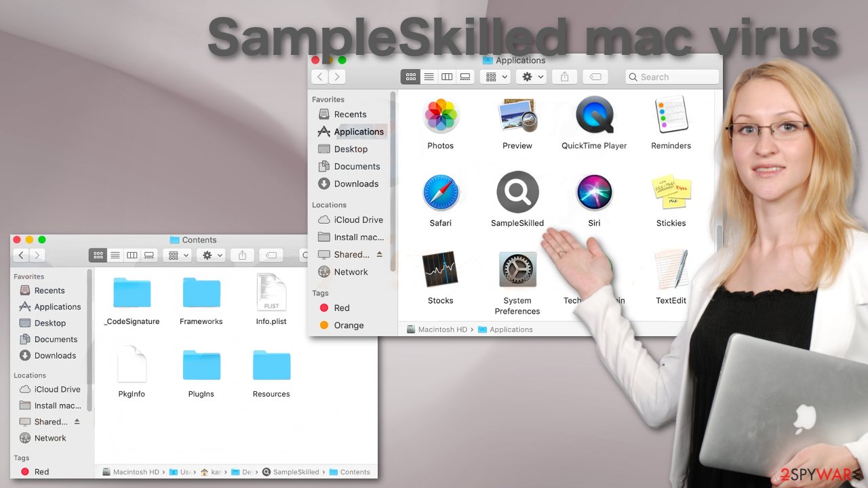Switch Contents window to list view
This screenshot has height=488, width=868.
115,256
